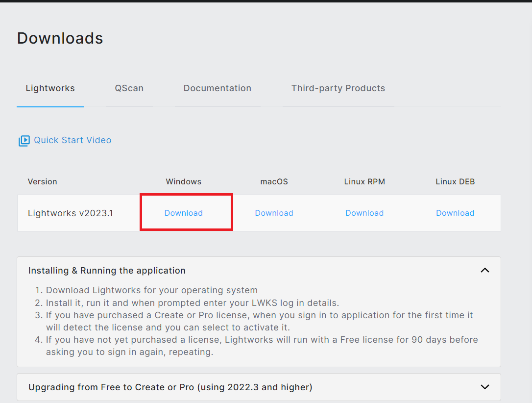Open the Documentation tab
Viewport: 532px width, 403px height.
point(217,88)
